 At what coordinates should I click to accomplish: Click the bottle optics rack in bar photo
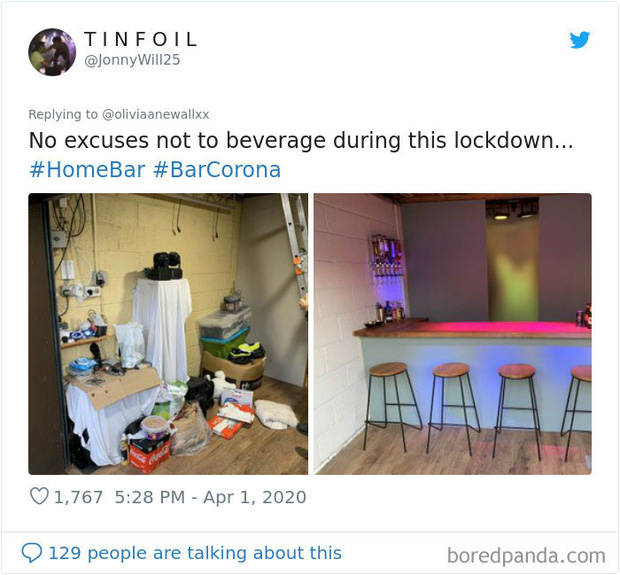tap(386, 257)
